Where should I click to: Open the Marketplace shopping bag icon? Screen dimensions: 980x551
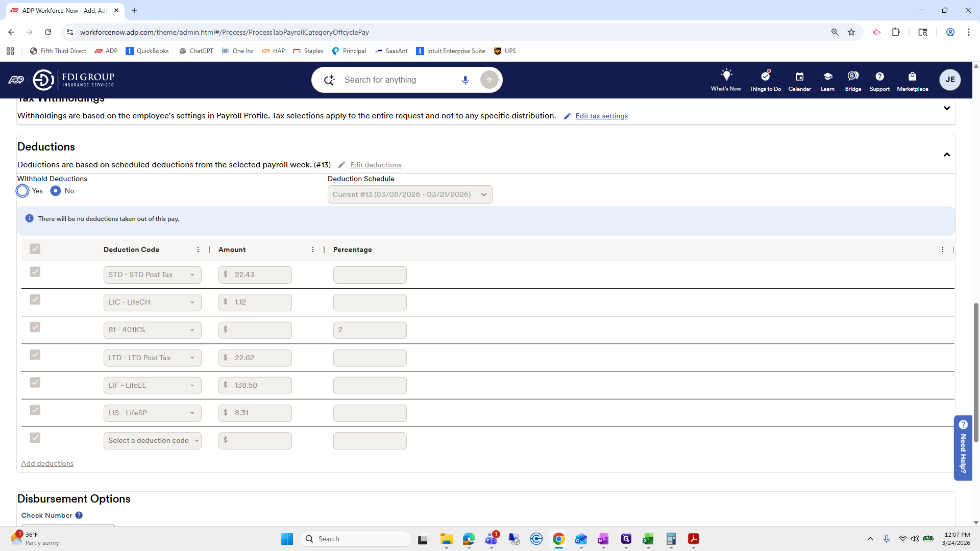coord(912,77)
